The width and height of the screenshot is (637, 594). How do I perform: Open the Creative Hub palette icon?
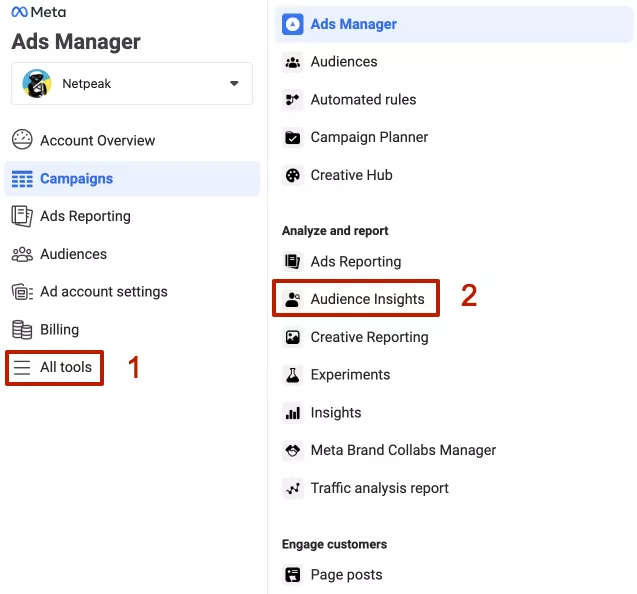point(292,176)
